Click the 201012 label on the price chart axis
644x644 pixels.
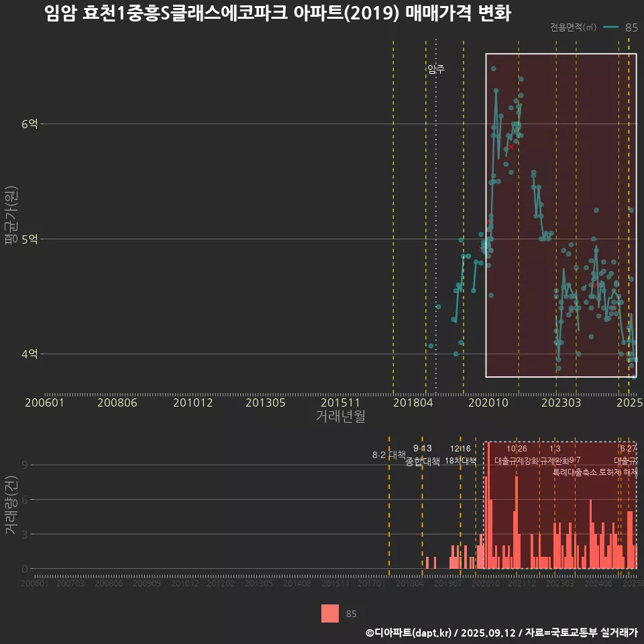(193, 402)
